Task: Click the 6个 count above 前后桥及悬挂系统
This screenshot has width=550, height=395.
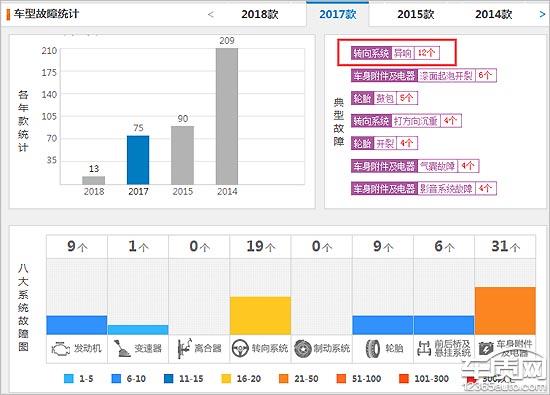Action: 444,247
